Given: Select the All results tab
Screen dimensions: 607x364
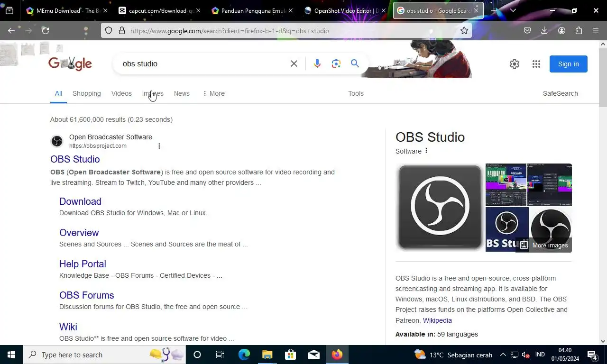Looking at the screenshot, I should (58, 93).
